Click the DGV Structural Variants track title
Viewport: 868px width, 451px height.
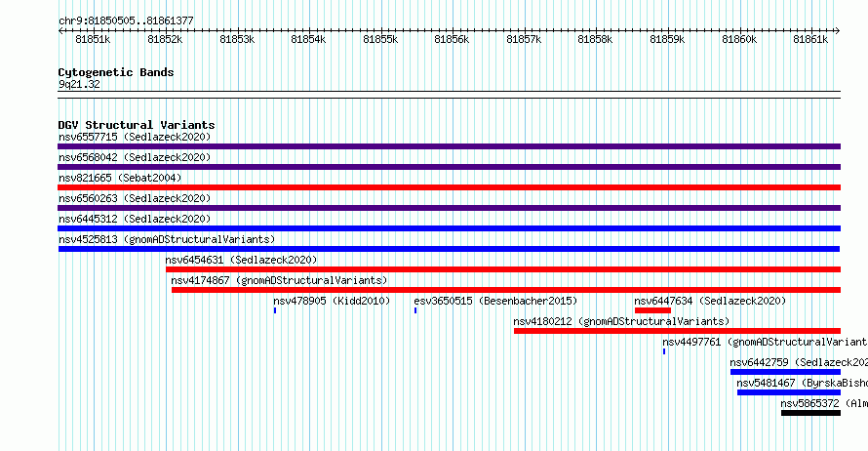(x=137, y=125)
